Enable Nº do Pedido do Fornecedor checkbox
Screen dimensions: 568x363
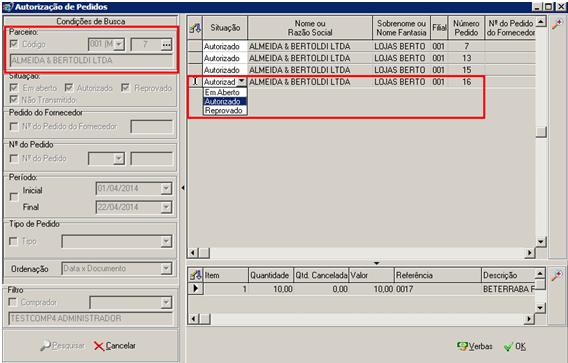[14, 126]
